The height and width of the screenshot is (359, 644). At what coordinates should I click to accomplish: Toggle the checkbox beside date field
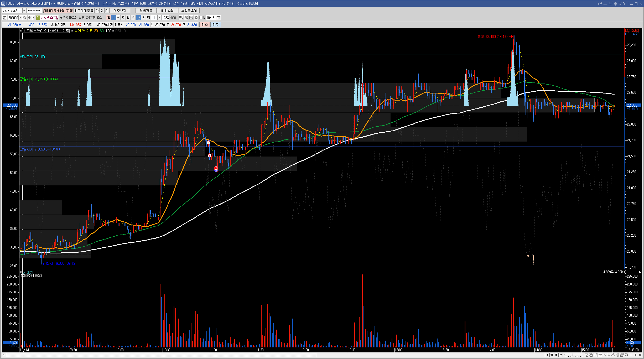(201, 18)
